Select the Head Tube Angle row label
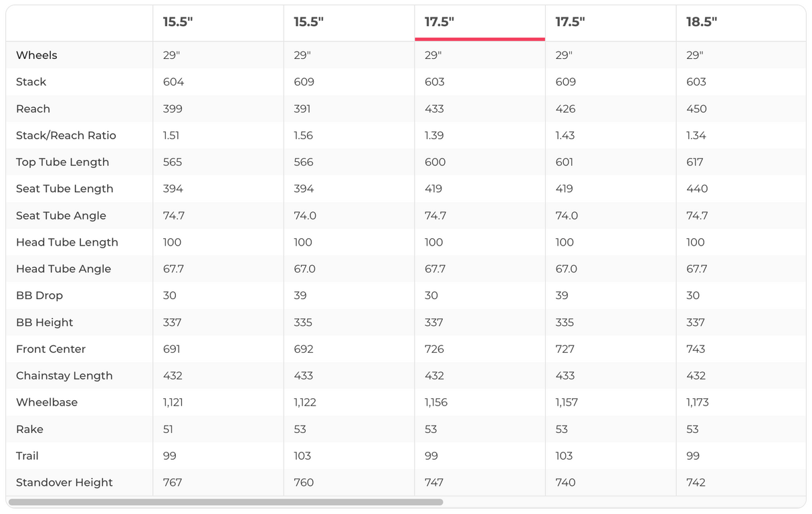The width and height of the screenshot is (812, 514). point(64,269)
